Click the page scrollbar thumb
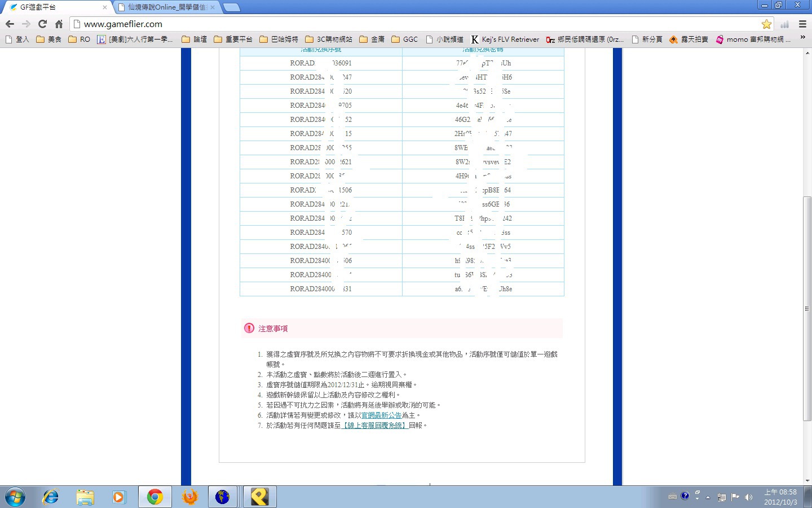This screenshot has height=508, width=812. pyautogui.click(x=807, y=308)
